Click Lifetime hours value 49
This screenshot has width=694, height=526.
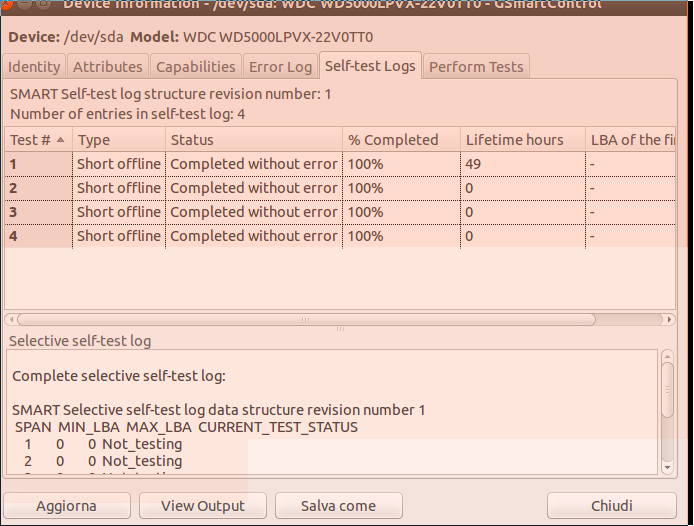tap(473, 164)
